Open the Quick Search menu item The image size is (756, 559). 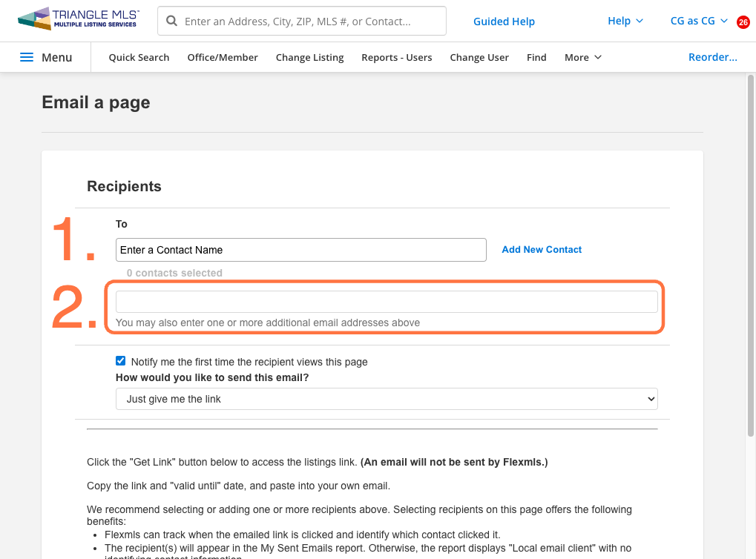coord(139,57)
